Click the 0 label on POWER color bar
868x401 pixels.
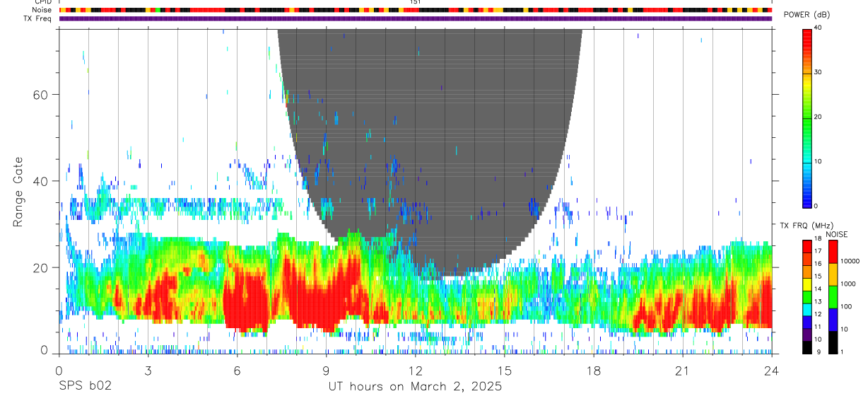(816, 206)
